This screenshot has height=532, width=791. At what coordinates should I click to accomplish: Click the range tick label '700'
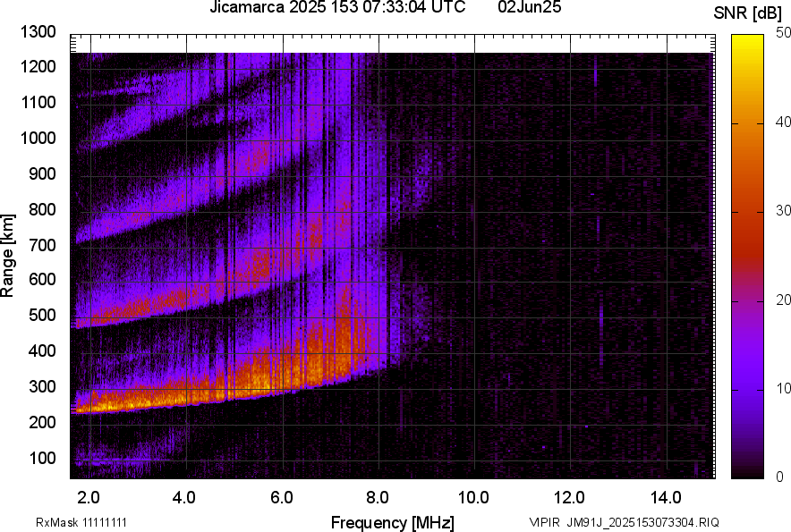(42, 245)
